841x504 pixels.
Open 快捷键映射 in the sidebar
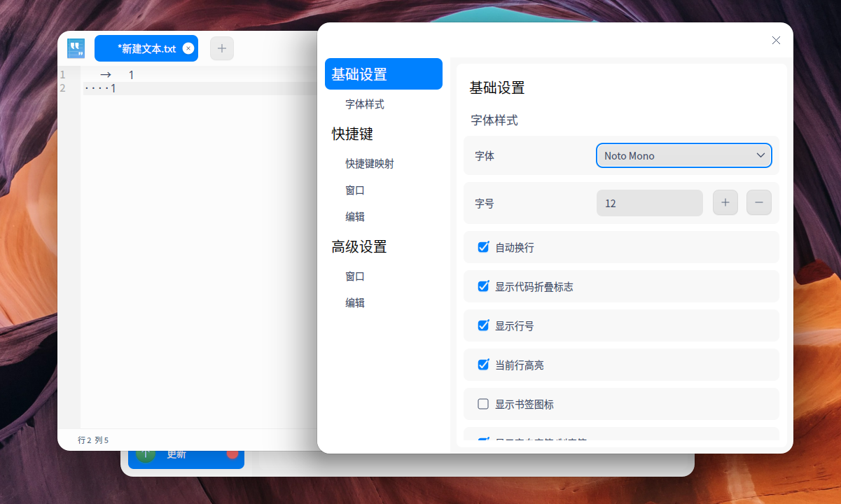coord(370,164)
